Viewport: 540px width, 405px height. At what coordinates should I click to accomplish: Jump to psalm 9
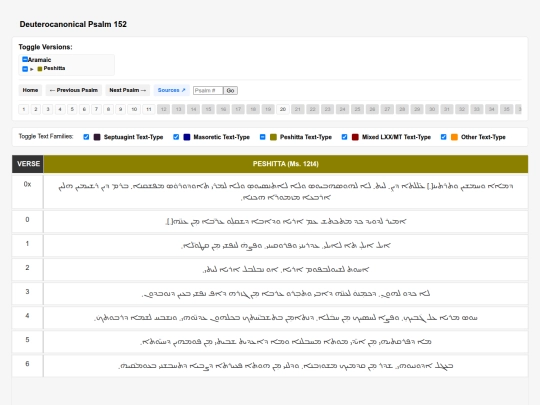click(121, 109)
